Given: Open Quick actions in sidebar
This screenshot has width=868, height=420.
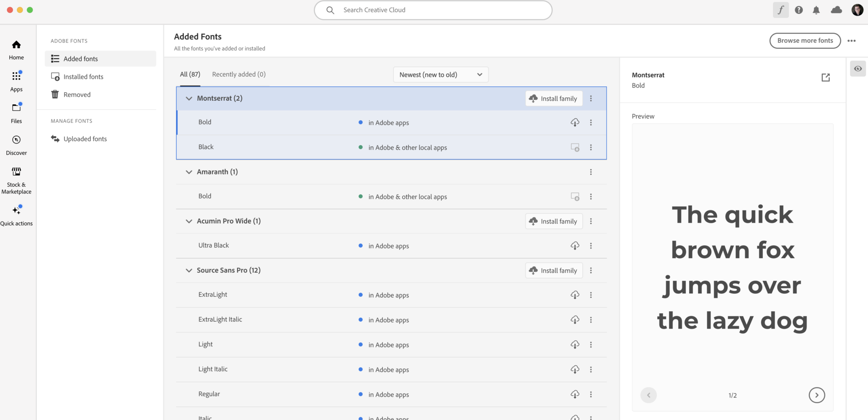Looking at the screenshot, I should pyautogui.click(x=17, y=216).
